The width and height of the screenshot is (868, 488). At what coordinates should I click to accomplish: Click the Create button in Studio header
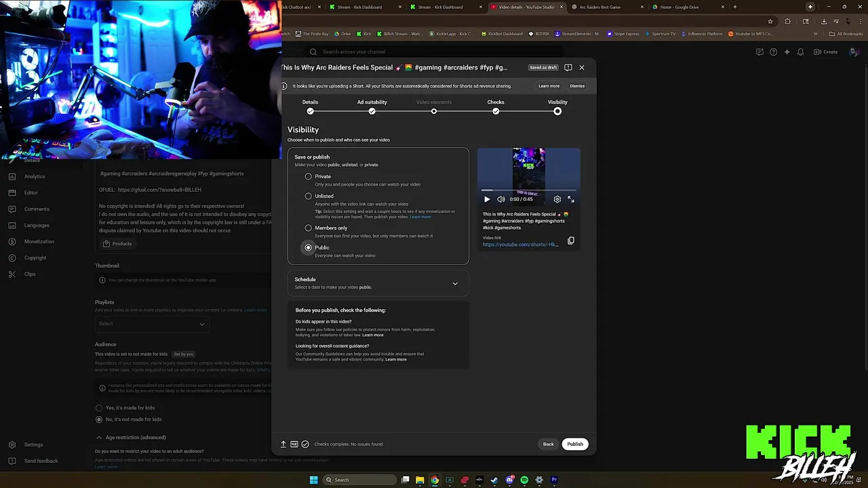pos(825,52)
